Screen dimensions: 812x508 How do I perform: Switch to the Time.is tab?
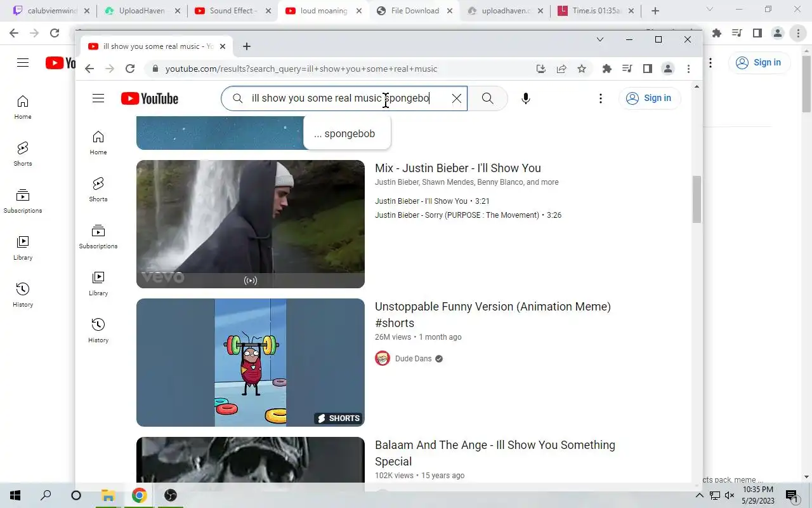(596, 11)
